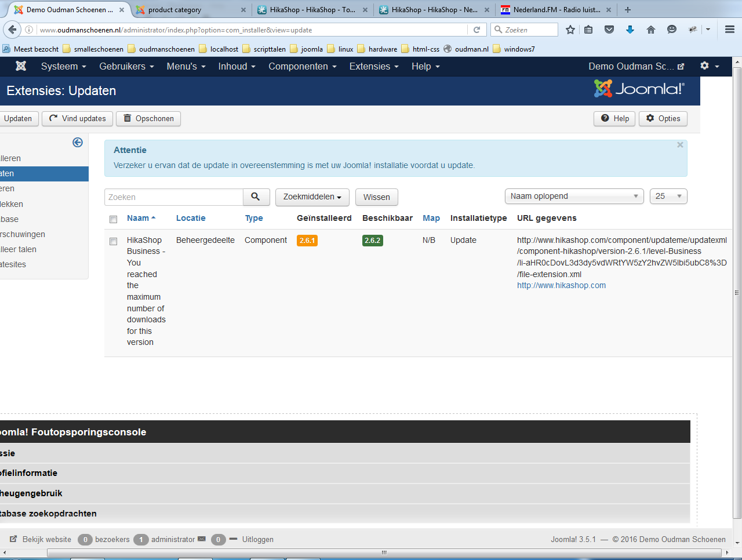This screenshot has width=742, height=560.
Task: Save page to Pocket icon
Action: pos(609,30)
